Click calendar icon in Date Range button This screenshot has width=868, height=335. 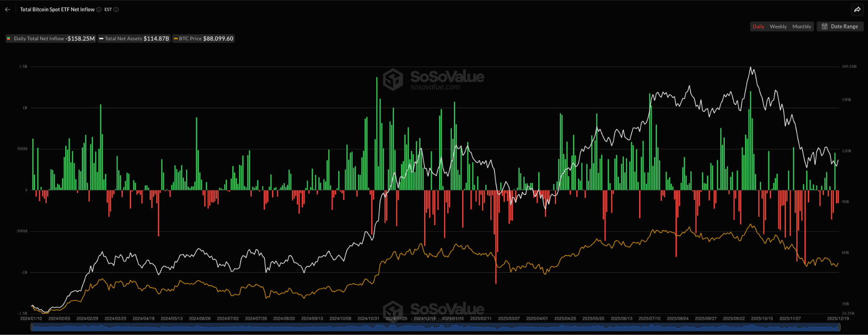tap(824, 26)
